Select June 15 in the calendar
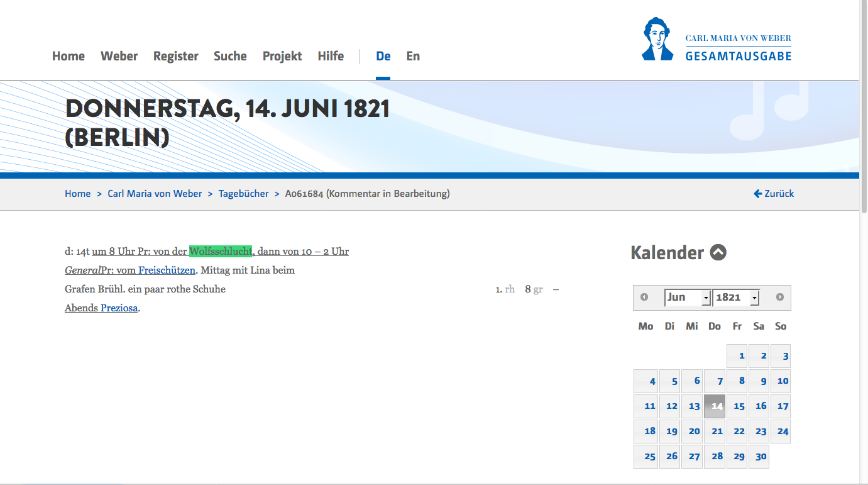The height and width of the screenshot is (485, 868). [x=737, y=406]
